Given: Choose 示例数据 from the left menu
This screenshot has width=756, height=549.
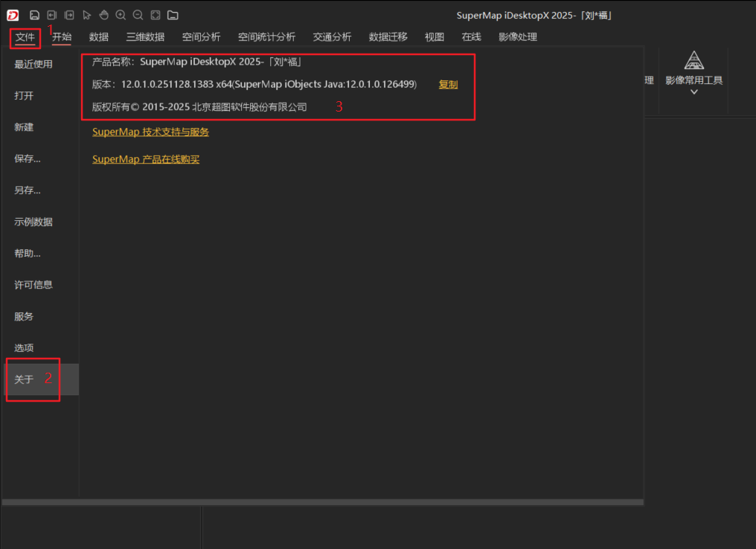Looking at the screenshot, I should pos(33,222).
